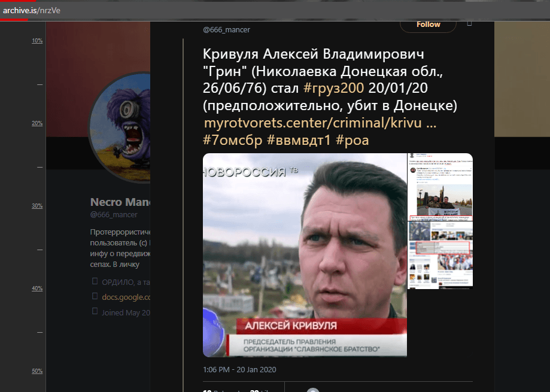Open the large Новороссия ТВ video still
This screenshot has width=550, height=392.
pos(305,255)
